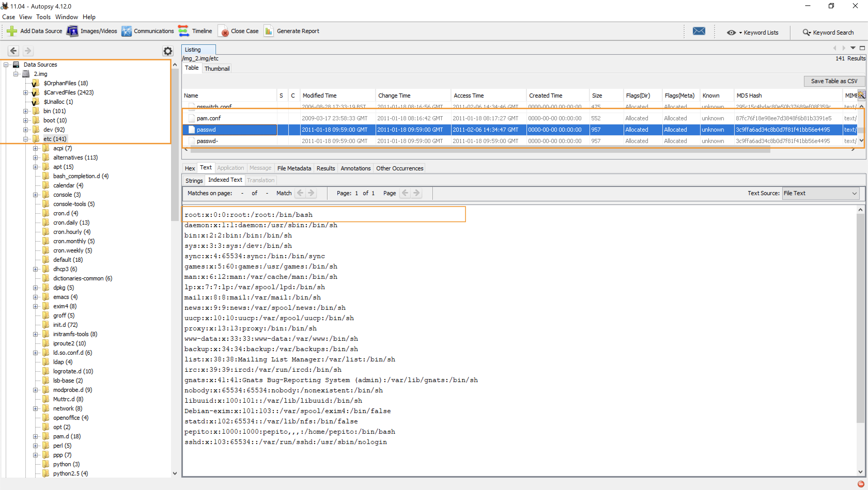Viewport: 868px width, 490px height.
Task: Open the File Metadata tab
Action: 294,168
